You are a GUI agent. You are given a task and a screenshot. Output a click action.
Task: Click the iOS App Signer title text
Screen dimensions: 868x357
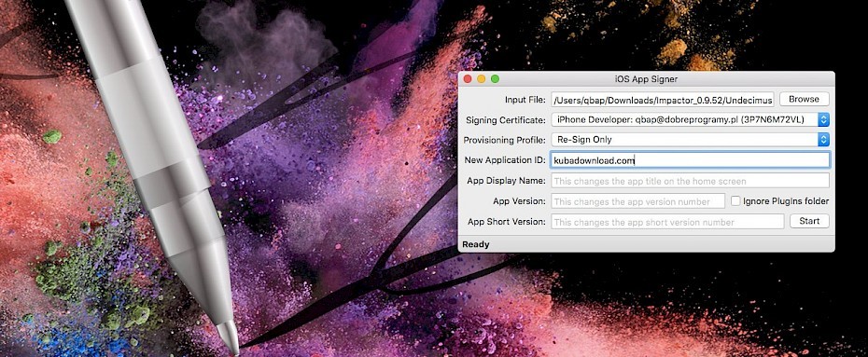tap(646, 79)
